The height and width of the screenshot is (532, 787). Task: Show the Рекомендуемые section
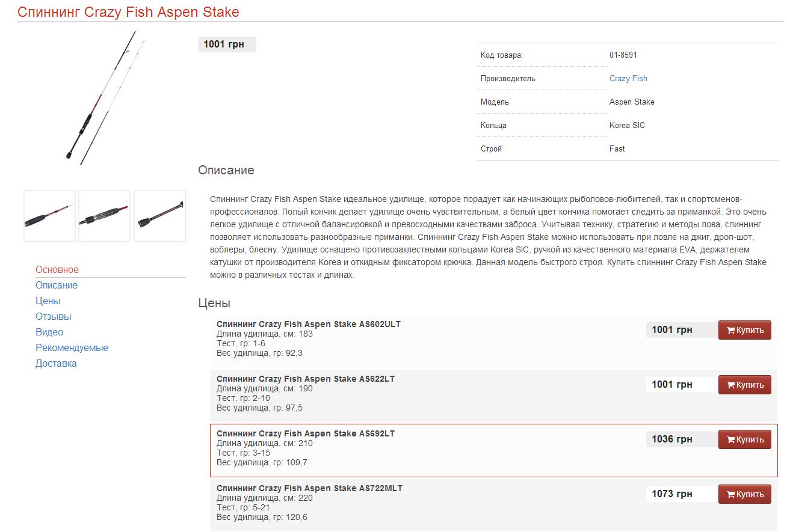tap(72, 348)
